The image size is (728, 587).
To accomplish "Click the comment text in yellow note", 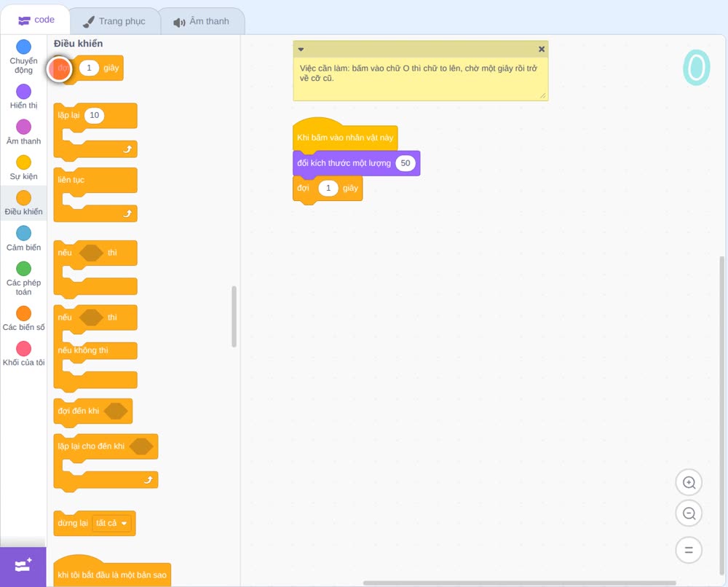I will click(419, 73).
